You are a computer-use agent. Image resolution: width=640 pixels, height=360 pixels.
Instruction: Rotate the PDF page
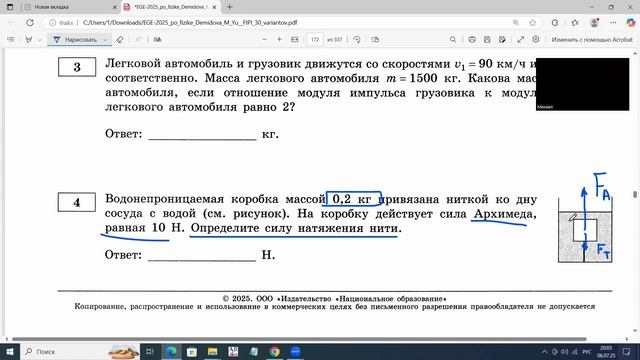(357, 40)
